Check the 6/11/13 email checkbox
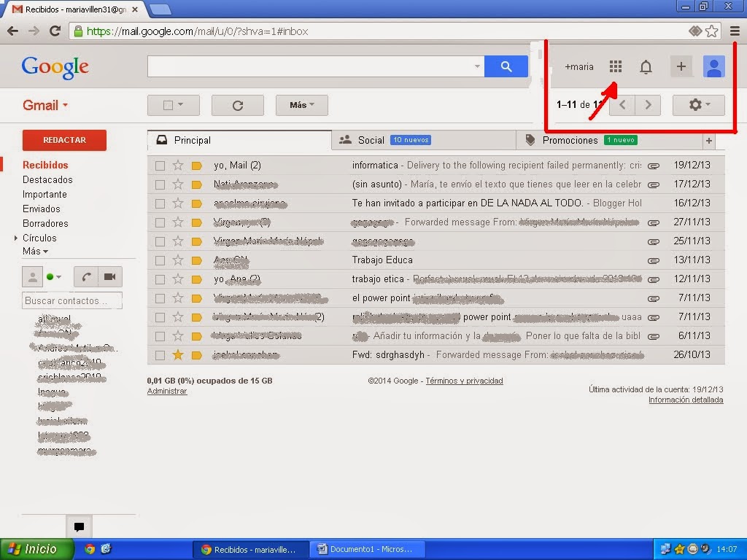Image resolution: width=747 pixels, height=560 pixels. pyautogui.click(x=160, y=336)
